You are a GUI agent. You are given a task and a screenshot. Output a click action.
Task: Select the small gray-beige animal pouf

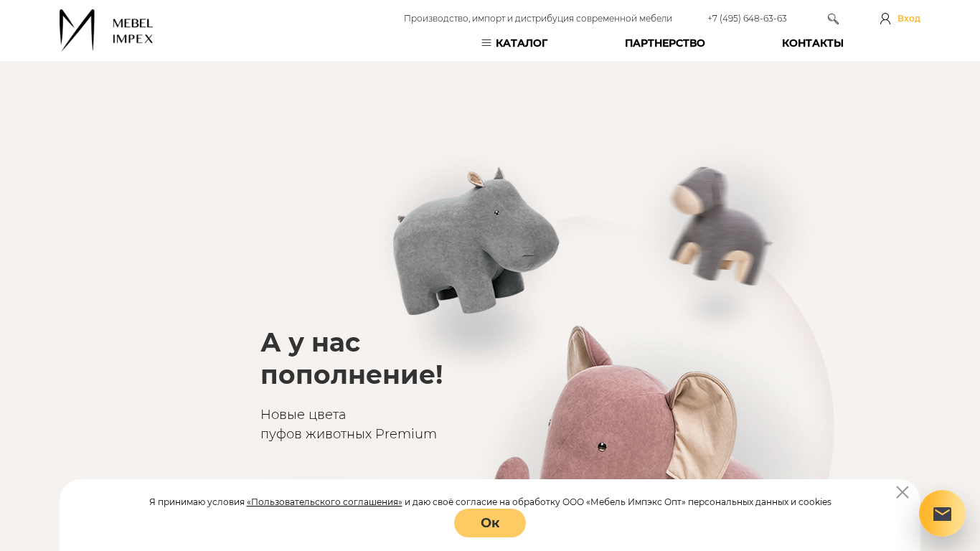tap(720, 225)
